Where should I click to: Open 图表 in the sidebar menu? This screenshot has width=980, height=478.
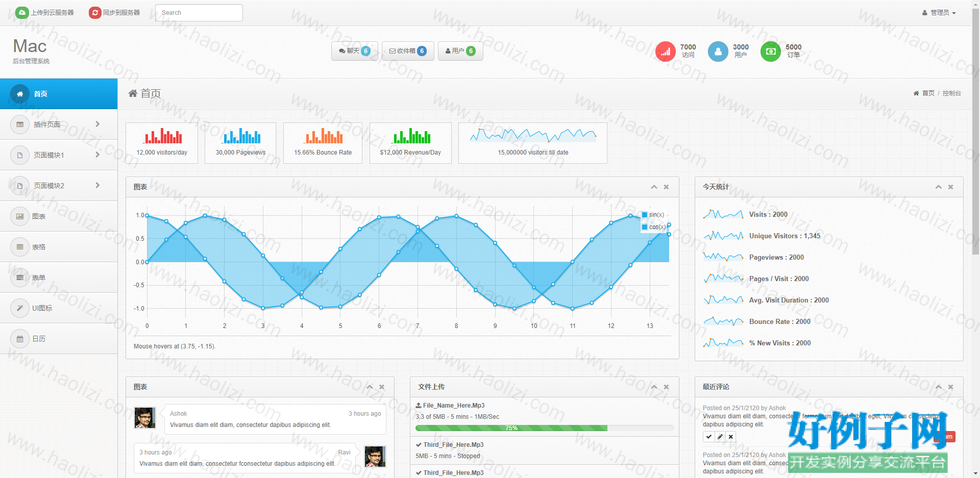click(x=59, y=216)
